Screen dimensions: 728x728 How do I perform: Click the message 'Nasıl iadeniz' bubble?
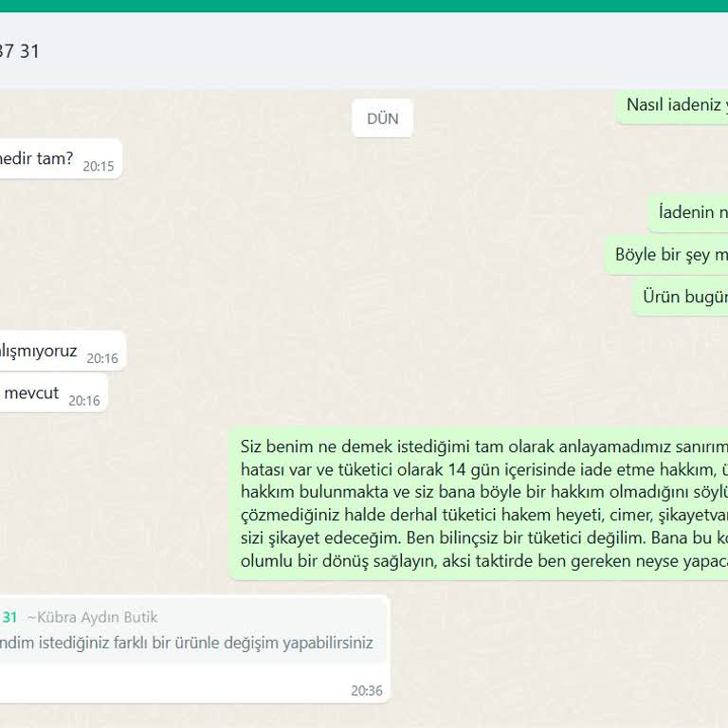click(672, 105)
